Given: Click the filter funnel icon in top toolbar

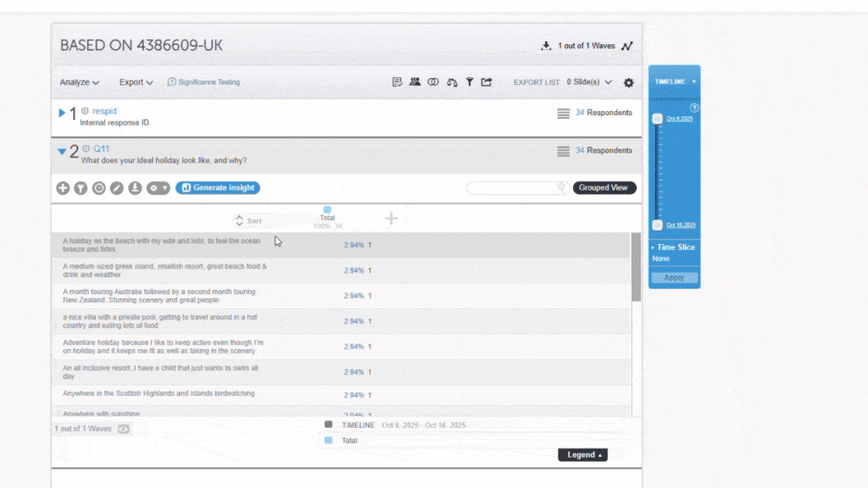Looking at the screenshot, I should 469,82.
